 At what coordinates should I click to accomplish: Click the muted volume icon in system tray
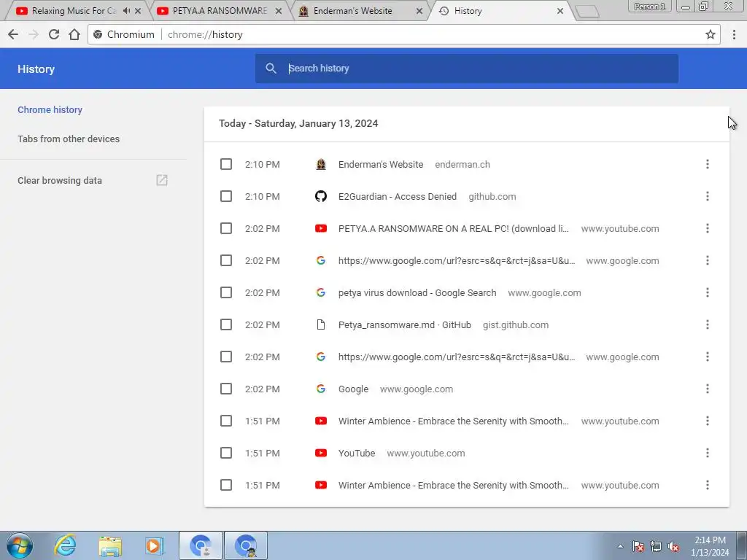coord(673,546)
